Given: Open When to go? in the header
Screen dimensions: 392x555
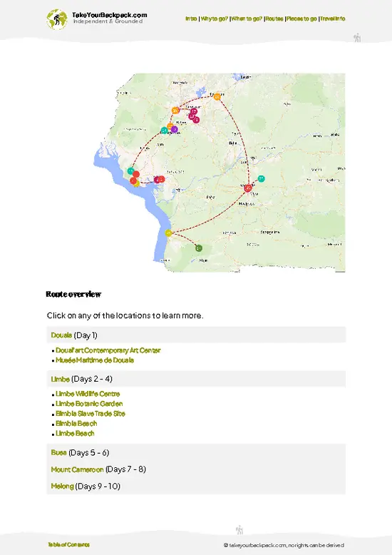Looking at the screenshot, I should click(x=247, y=19).
